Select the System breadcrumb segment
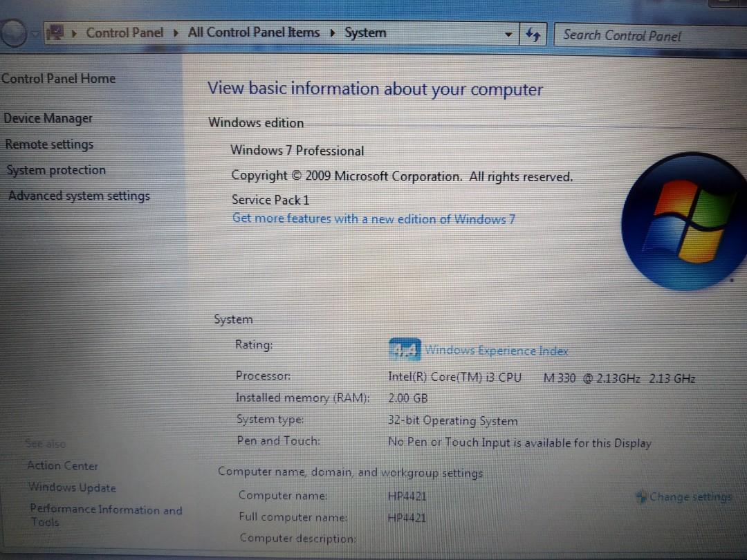 point(365,33)
